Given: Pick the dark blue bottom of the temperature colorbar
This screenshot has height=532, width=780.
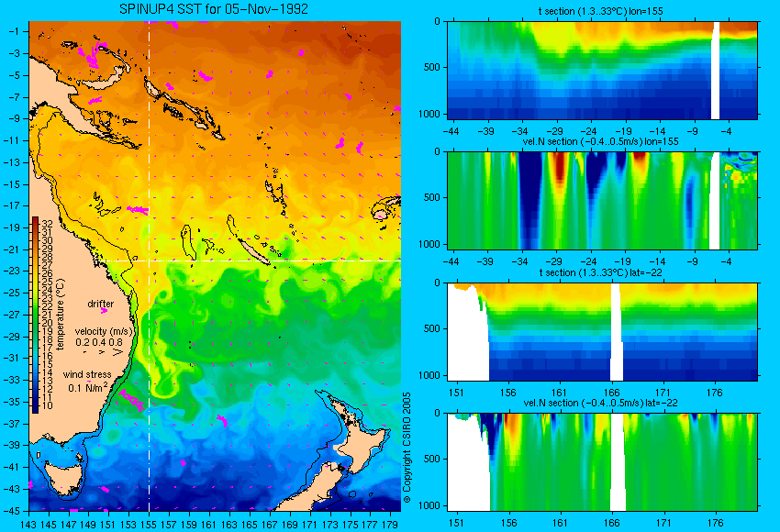Looking at the screenshot, I should click(x=35, y=408).
